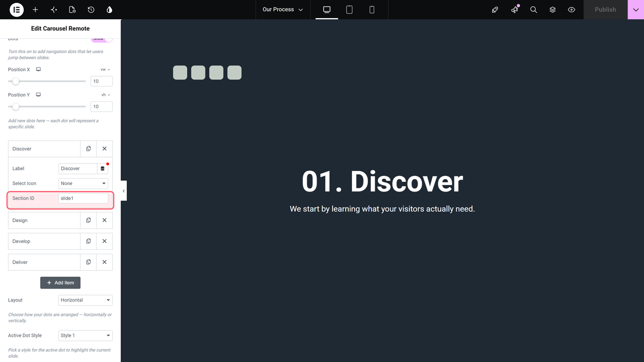644x362 pixels.
Task: Duplicate the Deliver dot item
Action: click(89, 262)
